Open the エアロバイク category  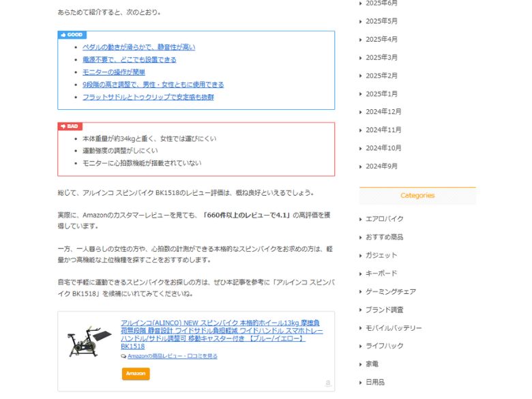click(385, 219)
